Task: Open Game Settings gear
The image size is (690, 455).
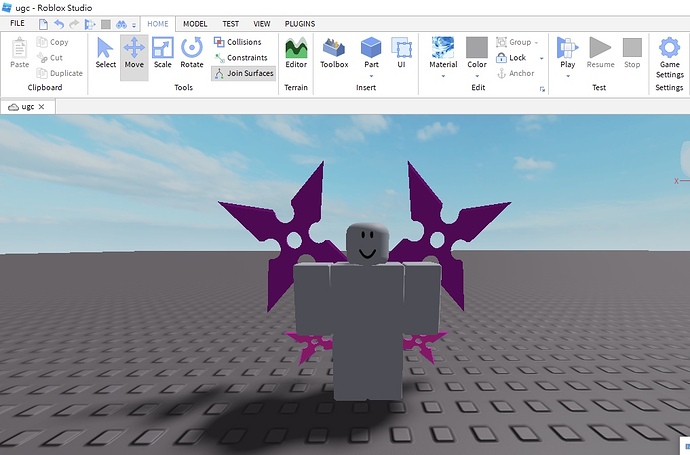Action: point(669,58)
